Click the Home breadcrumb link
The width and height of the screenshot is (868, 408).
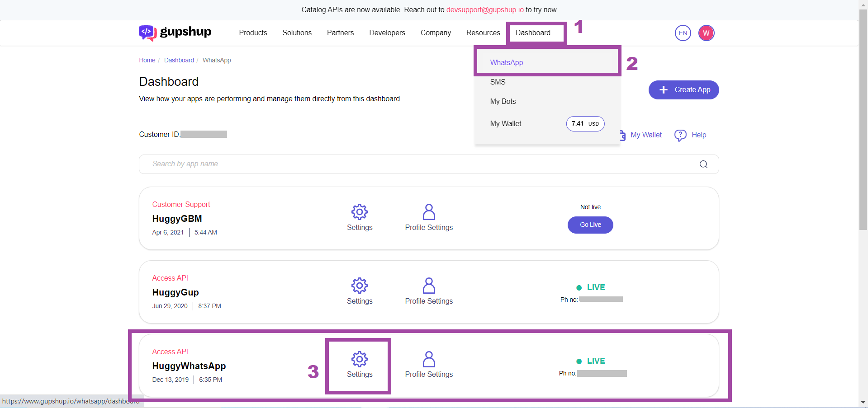pyautogui.click(x=147, y=60)
